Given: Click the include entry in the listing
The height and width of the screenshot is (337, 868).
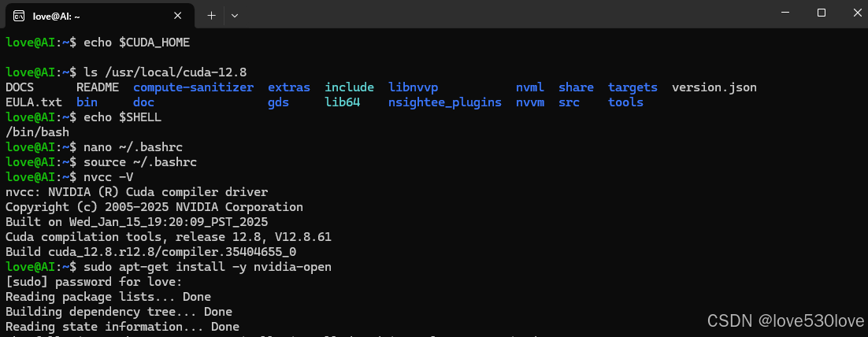Looking at the screenshot, I should (349, 87).
